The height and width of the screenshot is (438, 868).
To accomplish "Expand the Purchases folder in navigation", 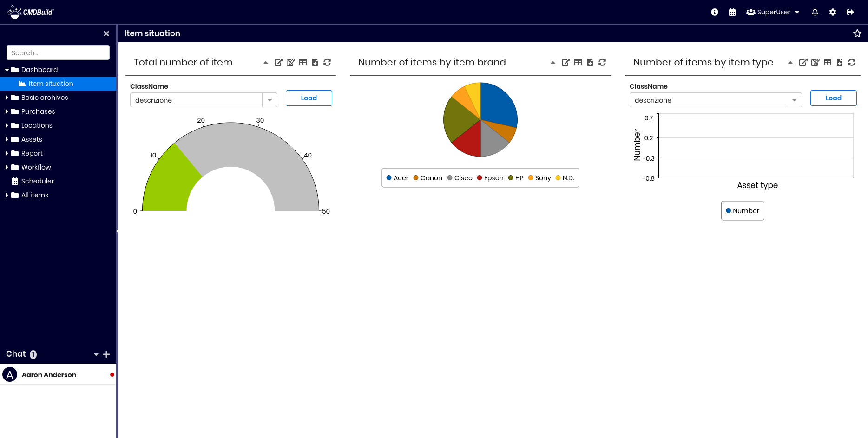I will [7, 111].
